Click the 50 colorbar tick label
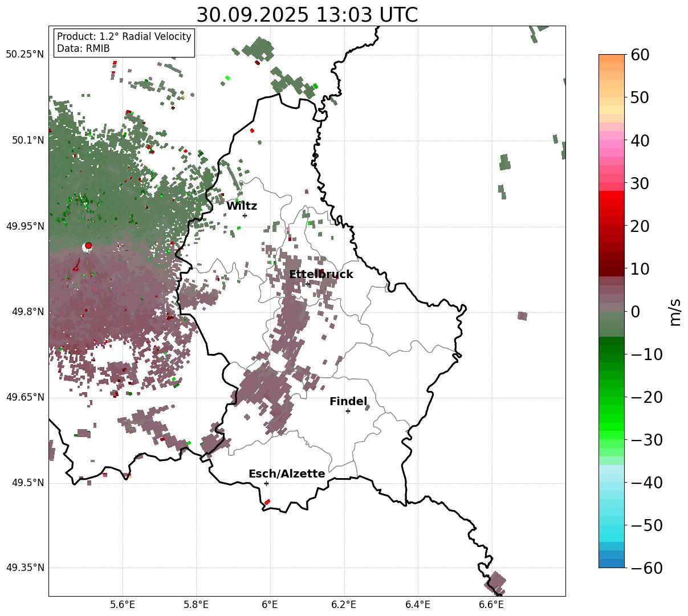This screenshot has height=616, width=688. [x=639, y=97]
